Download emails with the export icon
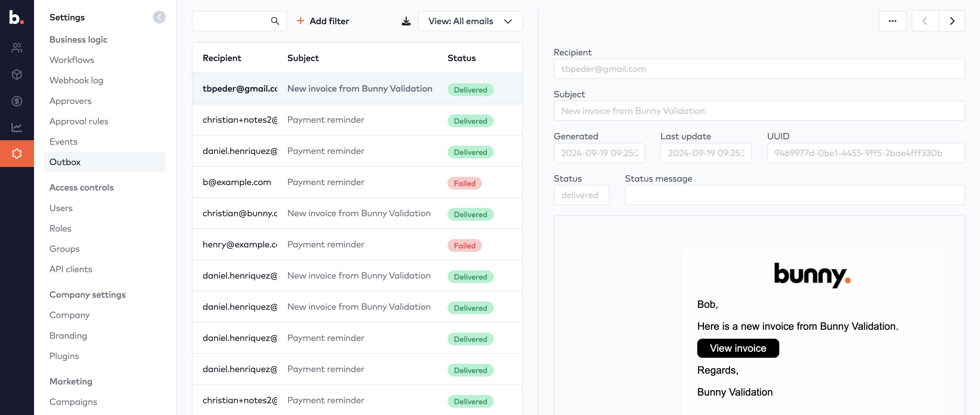The height and width of the screenshot is (415, 980). 406,21
